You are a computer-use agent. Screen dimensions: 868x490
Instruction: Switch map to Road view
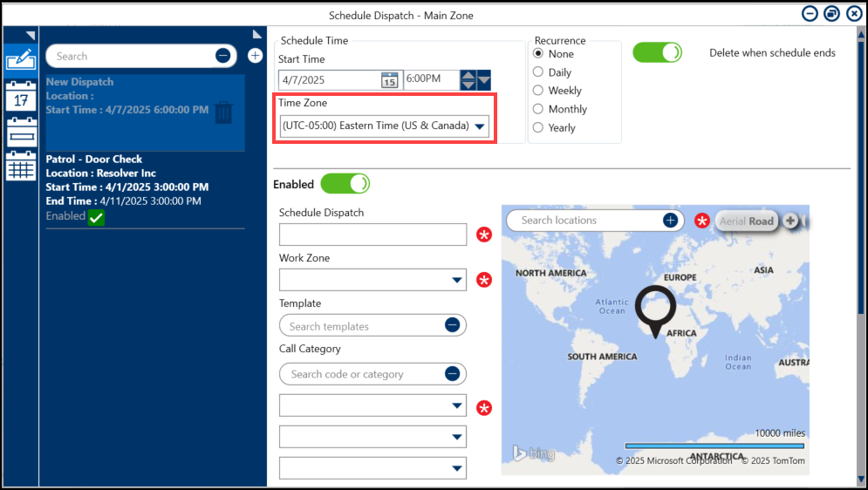tap(762, 221)
